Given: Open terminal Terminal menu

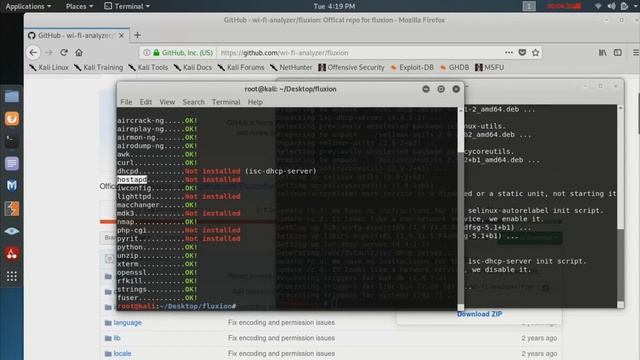Looking at the screenshot, I should pos(226,102).
